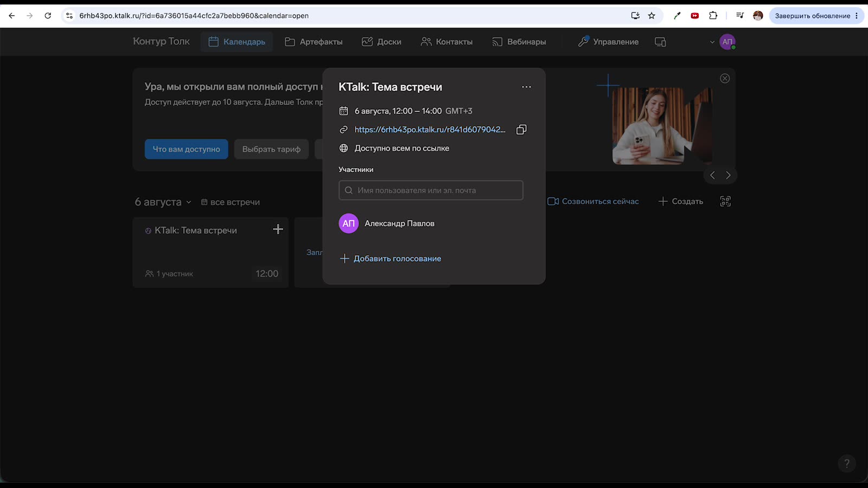
Task: Click the Выбрать тариф button
Action: [x=271, y=149]
